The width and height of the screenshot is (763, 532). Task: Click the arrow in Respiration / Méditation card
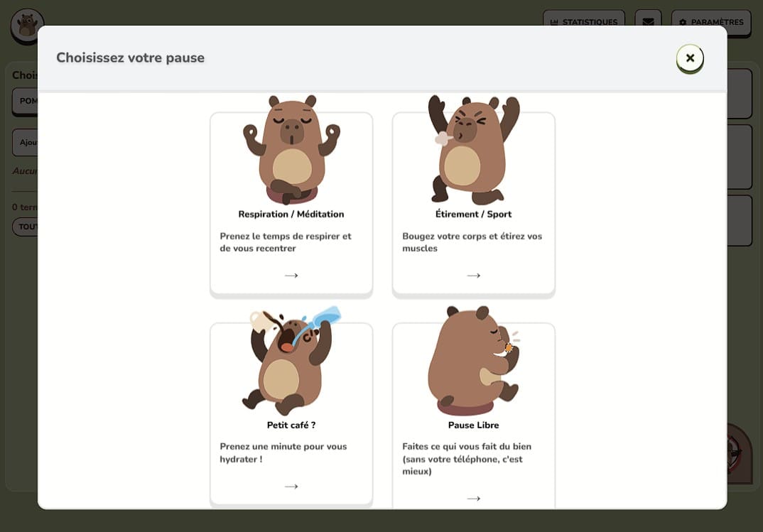[291, 276]
